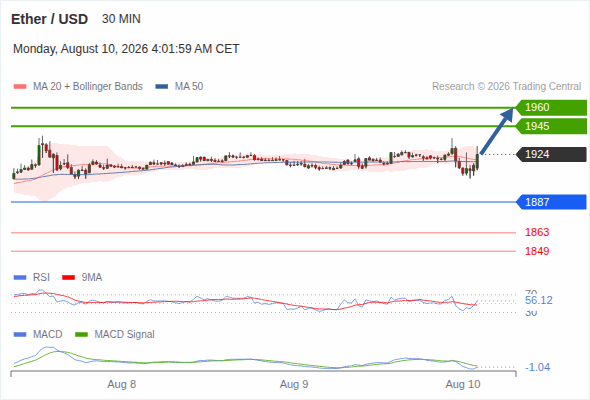Click the Aug 8 date axis label
590x400 pixels.
122,384
